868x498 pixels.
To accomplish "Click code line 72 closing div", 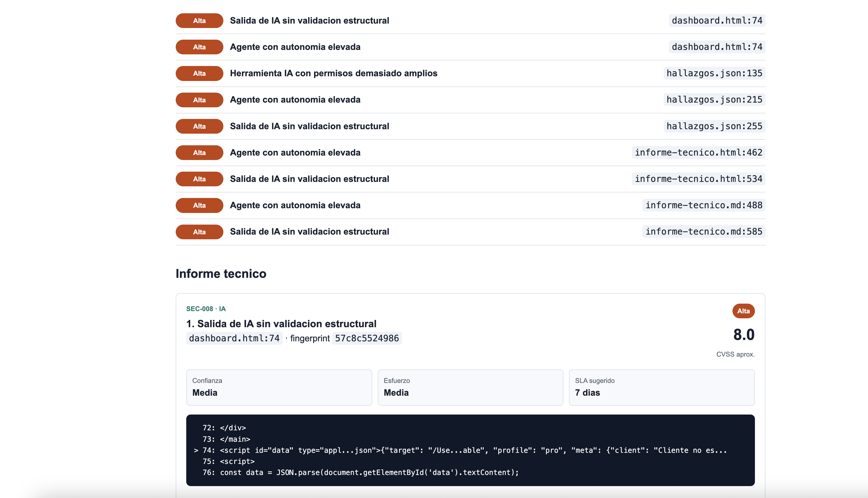I will (x=224, y=428).
